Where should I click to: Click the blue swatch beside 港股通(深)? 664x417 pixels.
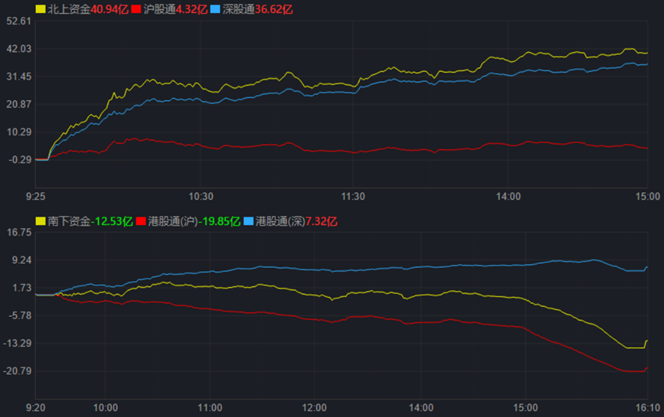pos(249,220)
